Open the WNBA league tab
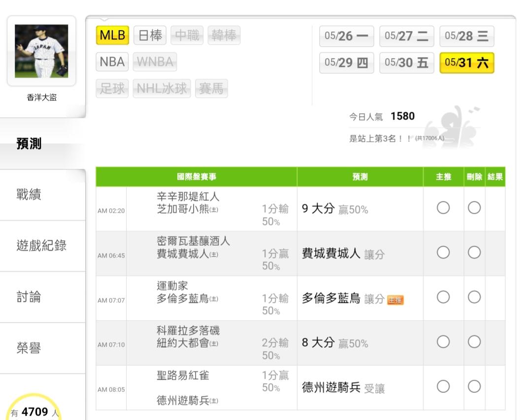Image resolution: width=532 pixels, height=420 pixels. tap(155, 62)
